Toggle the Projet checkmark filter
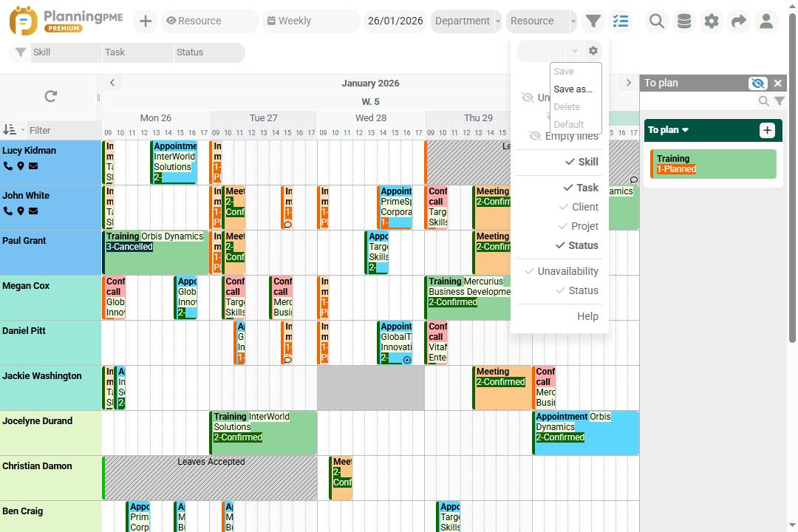798x532 pixels. [578, 226]
